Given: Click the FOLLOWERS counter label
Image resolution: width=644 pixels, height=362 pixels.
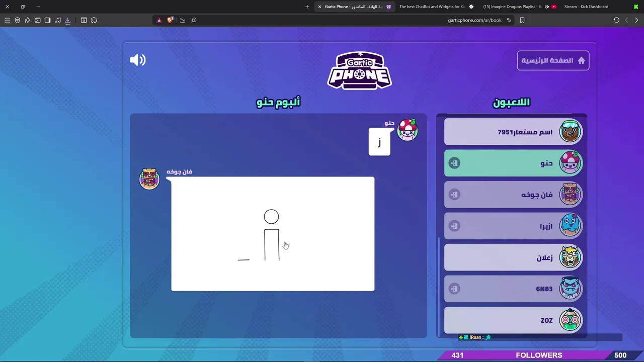Looking at the screenshot, I should click(x=539, y=355).
